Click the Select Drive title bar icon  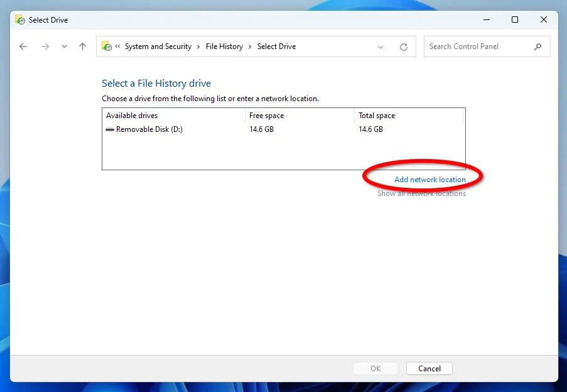(20, 20)
